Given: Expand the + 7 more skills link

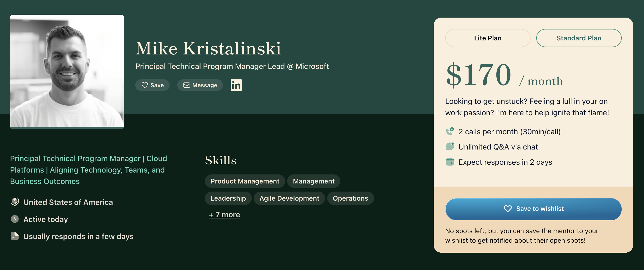Looking at the screenshot, I should tap(224, 215).
